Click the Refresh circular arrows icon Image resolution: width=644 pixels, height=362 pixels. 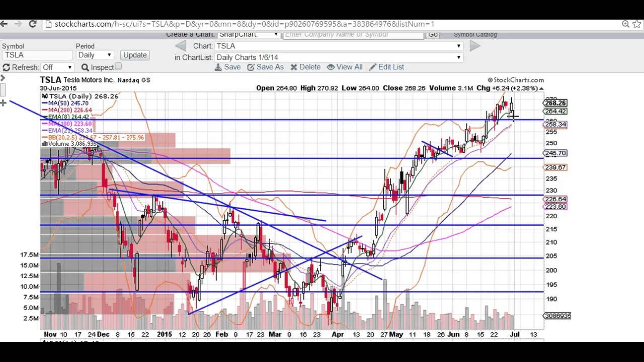(x=6, y=67)
